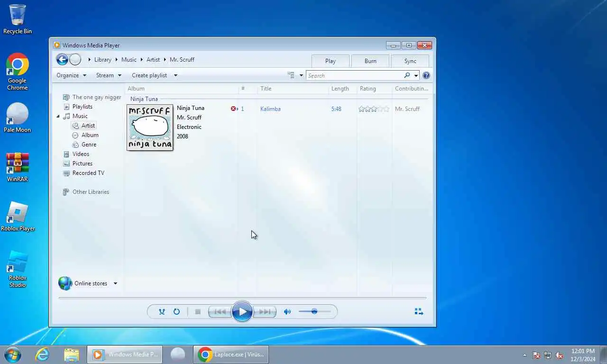This screenshot has height=364, width=607.
Task: Select Pictures in the navigation pane
Action: (x=82, y=164)
